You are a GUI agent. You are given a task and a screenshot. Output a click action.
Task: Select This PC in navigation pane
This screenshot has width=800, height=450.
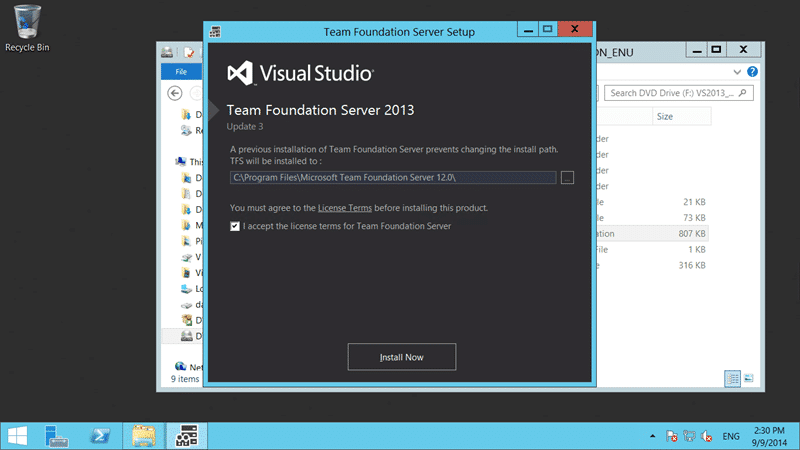[189, 162]
